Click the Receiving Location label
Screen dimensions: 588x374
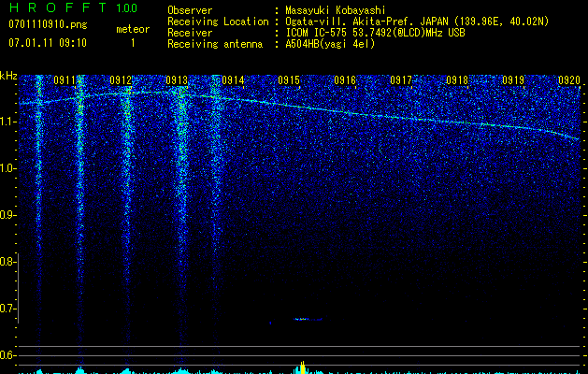coord(218,22)
